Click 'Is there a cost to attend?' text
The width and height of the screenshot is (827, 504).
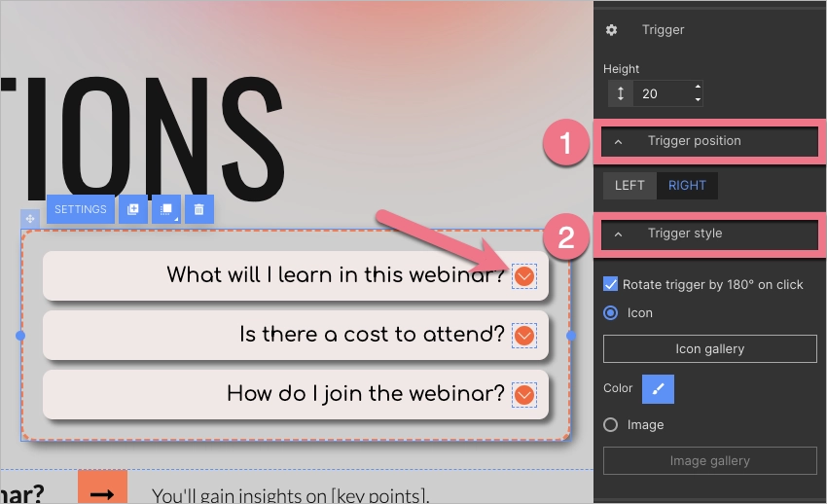tap(372, 335)
